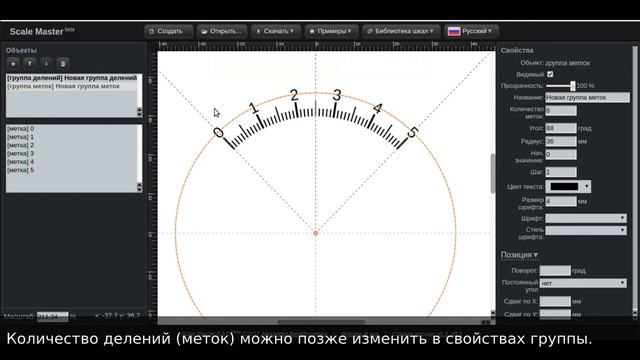Click the canvas horizontal scrollbar thumb
Screen dimensions: 640x360
click(x=321, y=322)
